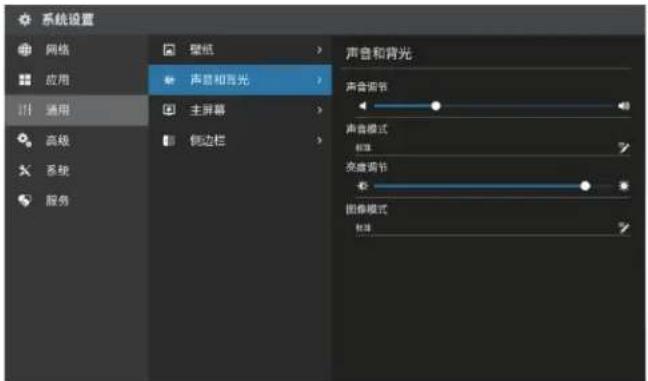Screen dimensions: 648x381
Task: Click the system settings gear icon
Action: point(25,19)
